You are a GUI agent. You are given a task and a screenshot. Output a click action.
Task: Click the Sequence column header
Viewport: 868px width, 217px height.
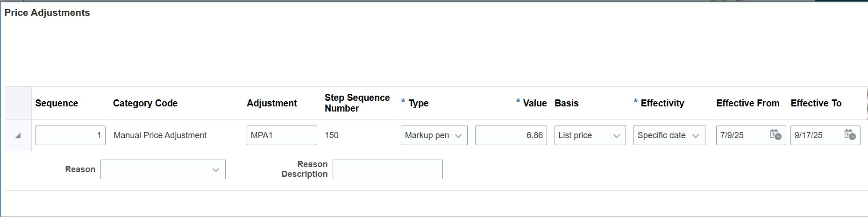tap(57, 103)
